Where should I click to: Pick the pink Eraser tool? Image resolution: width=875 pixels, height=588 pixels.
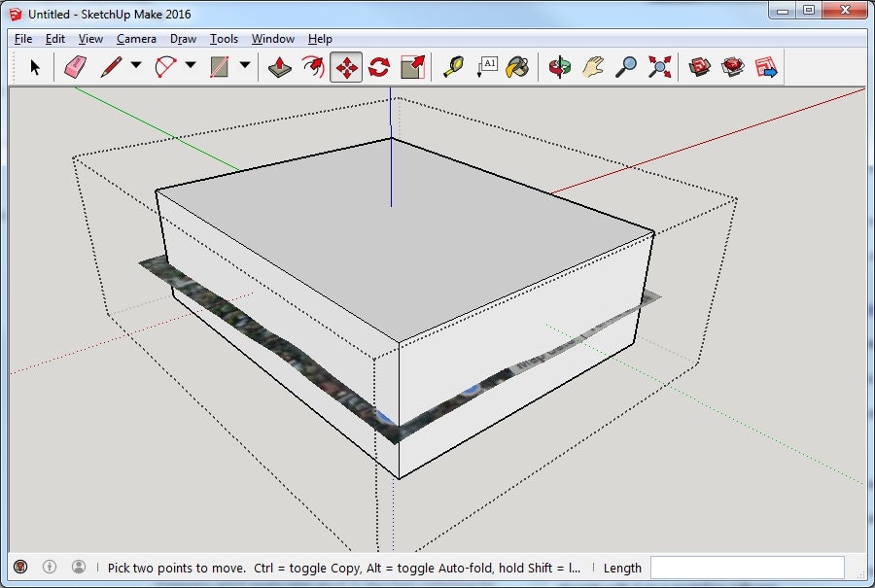[x=75, y=67]
